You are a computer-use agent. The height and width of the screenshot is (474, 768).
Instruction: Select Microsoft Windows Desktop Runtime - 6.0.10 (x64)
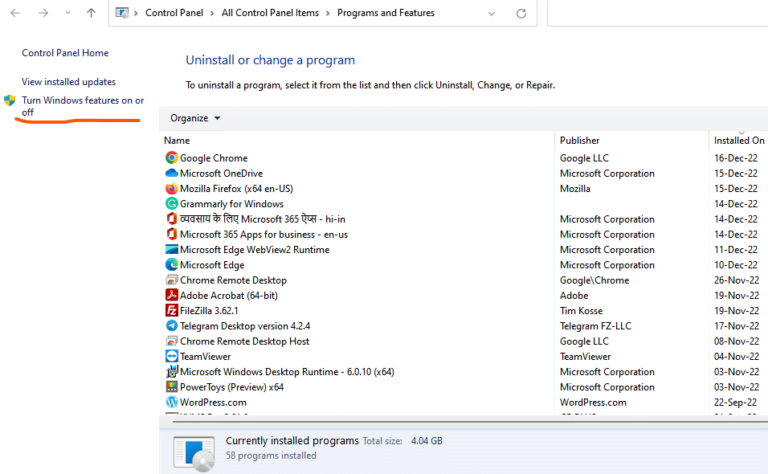click(287, 372)
